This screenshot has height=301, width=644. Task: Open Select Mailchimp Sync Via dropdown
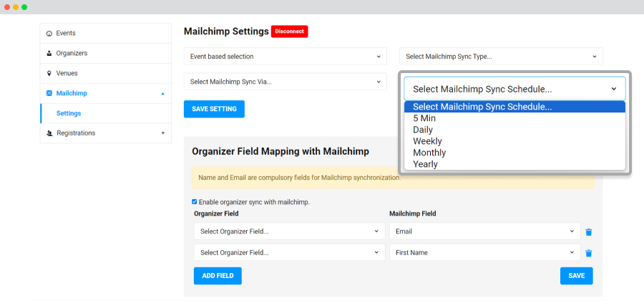click(286, 82)
